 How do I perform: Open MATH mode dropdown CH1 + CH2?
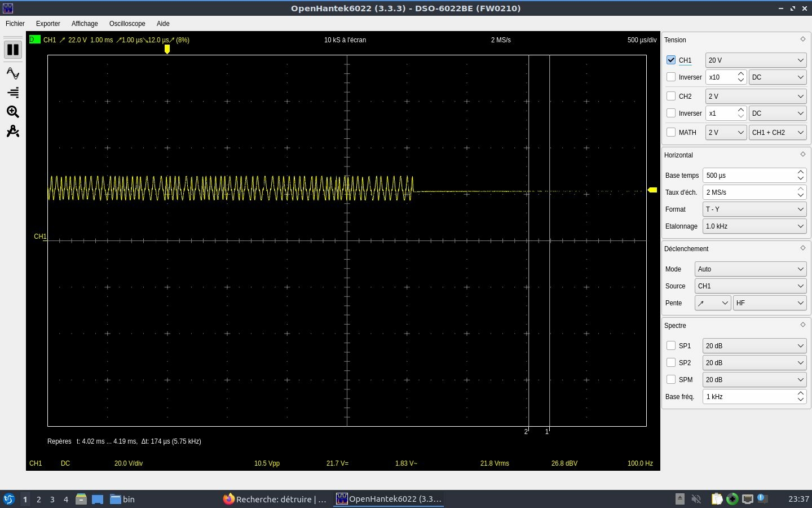[x=778, y=132]
